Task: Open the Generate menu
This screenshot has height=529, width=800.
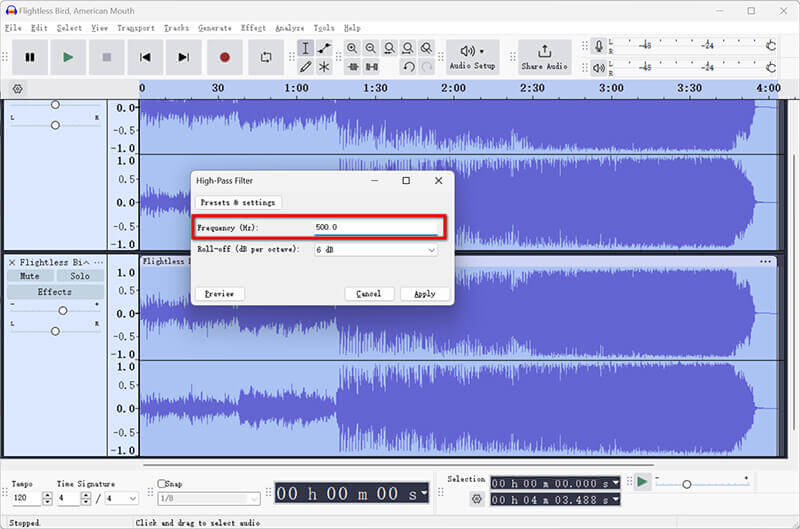Action: [x=215, y=28]
